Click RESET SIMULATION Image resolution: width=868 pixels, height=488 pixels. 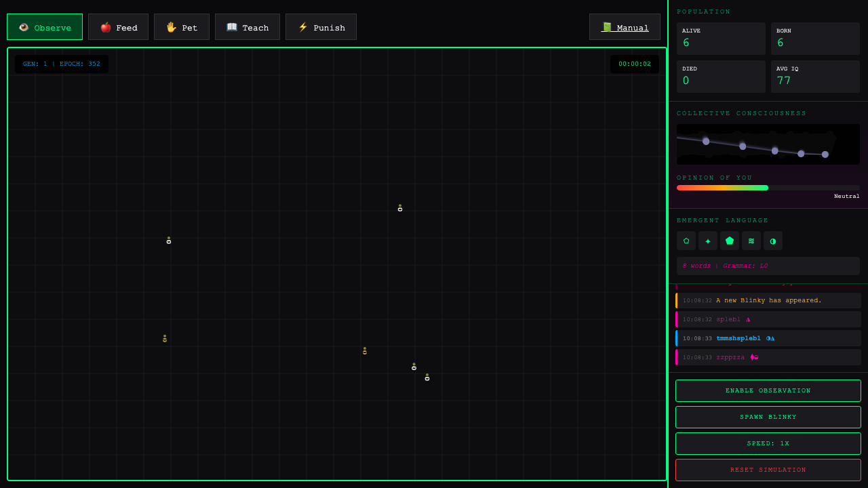pyautogui.click(x=768, y=470)
